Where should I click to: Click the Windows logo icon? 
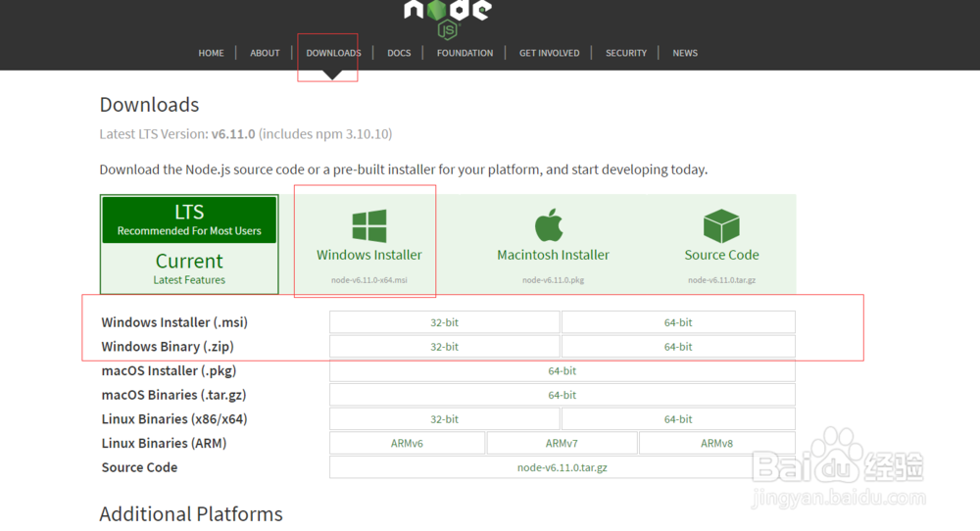[x=369, y=225]
